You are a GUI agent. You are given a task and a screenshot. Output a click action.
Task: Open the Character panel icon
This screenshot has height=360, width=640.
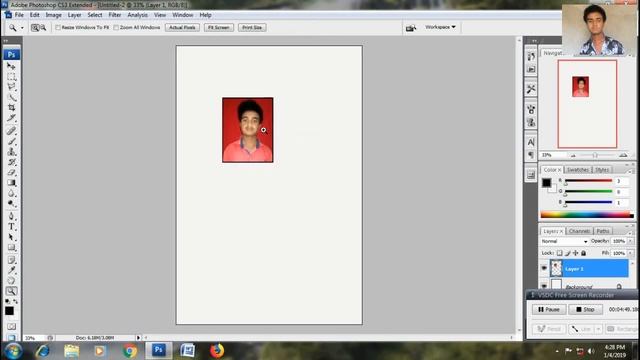click(x=531, y=142)
